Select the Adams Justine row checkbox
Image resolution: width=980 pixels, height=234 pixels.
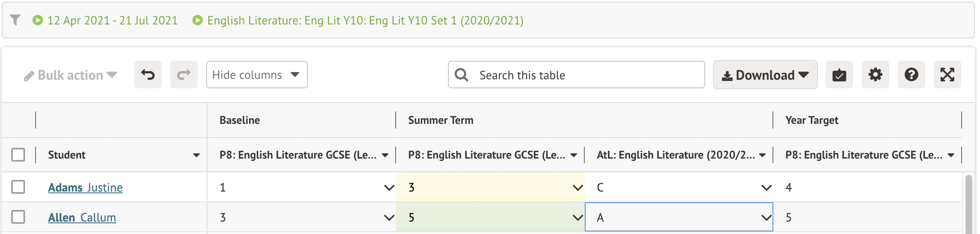(18, 187)
